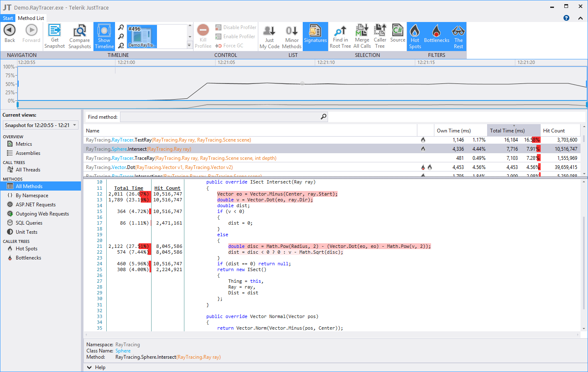Select snapshot #496 thumbnail
Viewport: 588px width, 372px height.
coord(142,37)
